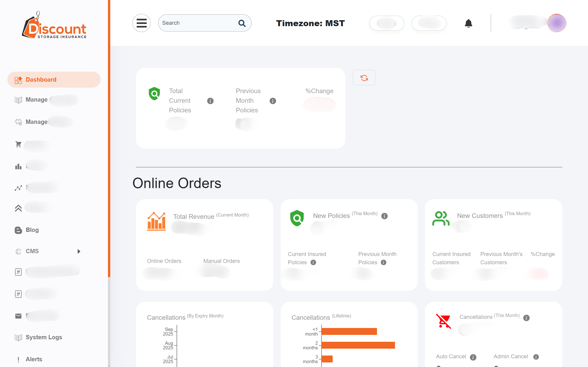This screenshot has height=367, width=588.
Task: Click the refresh icon button
Action: pos(364,78)
